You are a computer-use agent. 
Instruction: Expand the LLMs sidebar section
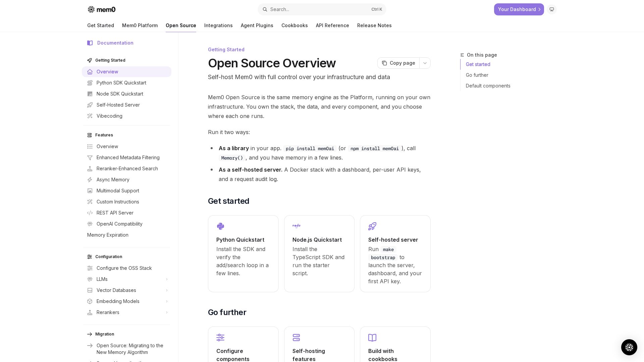pos(127,279)
